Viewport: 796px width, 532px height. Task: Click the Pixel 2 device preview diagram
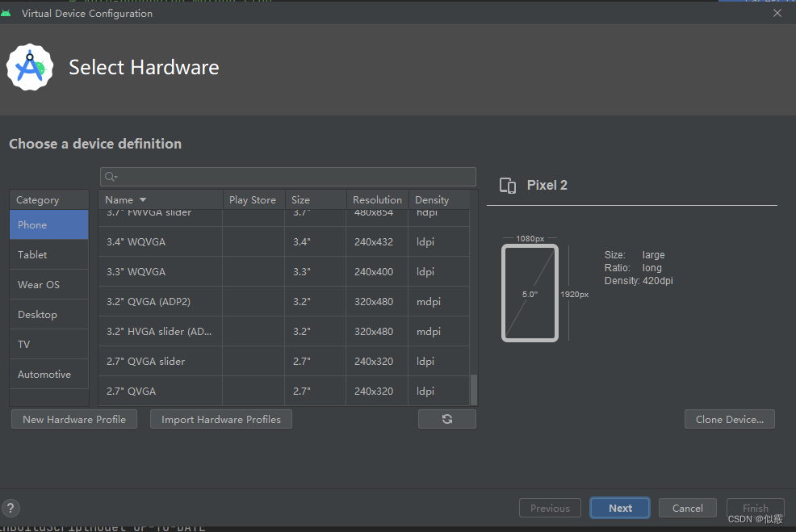(530, 293)
